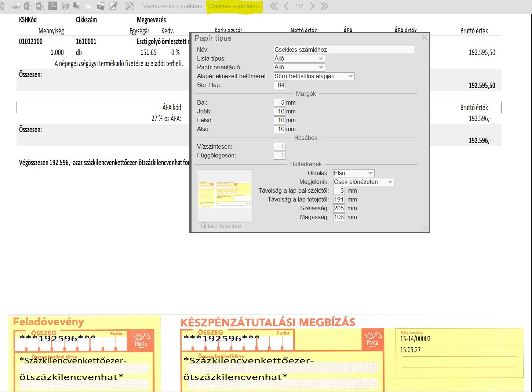
Task: Click the discount value 0 %
Action: pyautogui.click(x=175, y=52)
